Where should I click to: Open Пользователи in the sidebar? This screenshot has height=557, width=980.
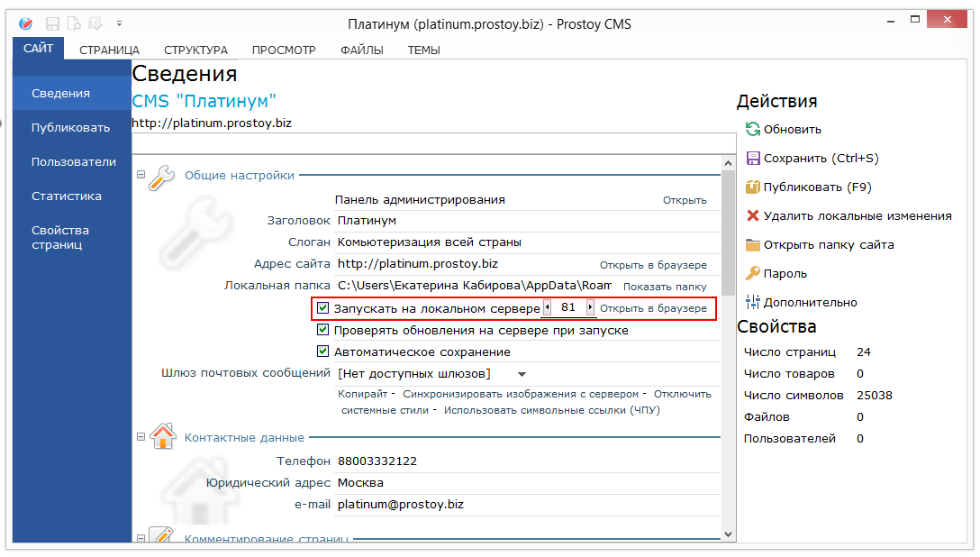tap(72, 162)
